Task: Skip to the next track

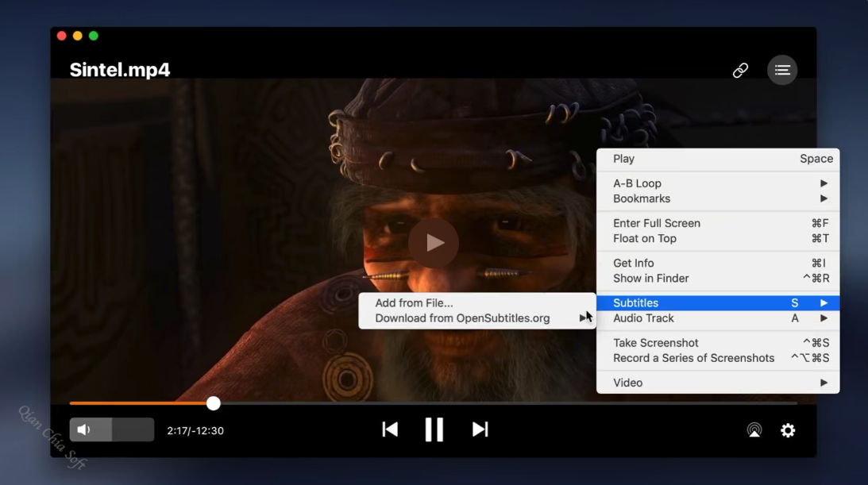Action: tap(480, 429)
